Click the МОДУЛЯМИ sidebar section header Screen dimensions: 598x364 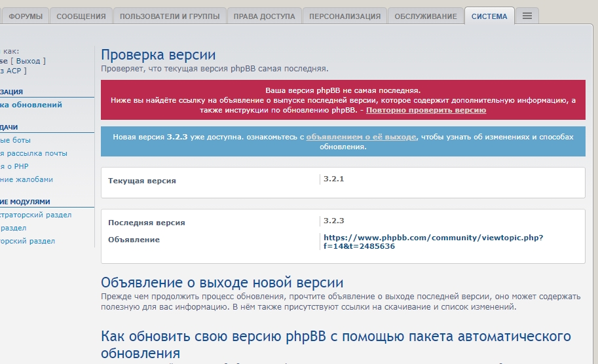click(25, 202)
